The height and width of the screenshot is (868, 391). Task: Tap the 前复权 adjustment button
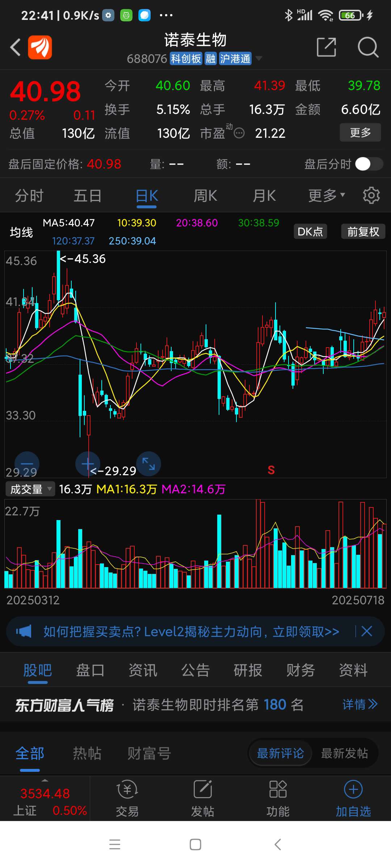tap(363, 231)
